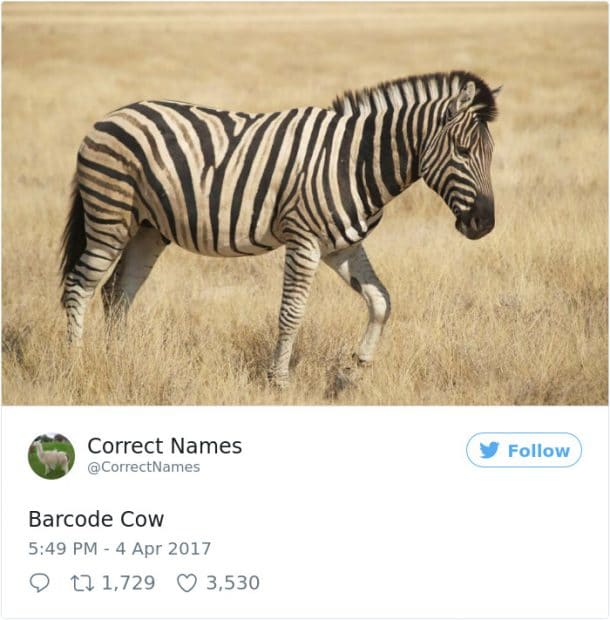Click the 4 Apr 2017 date
The image size is (610, 620).
tap(163, 548)
